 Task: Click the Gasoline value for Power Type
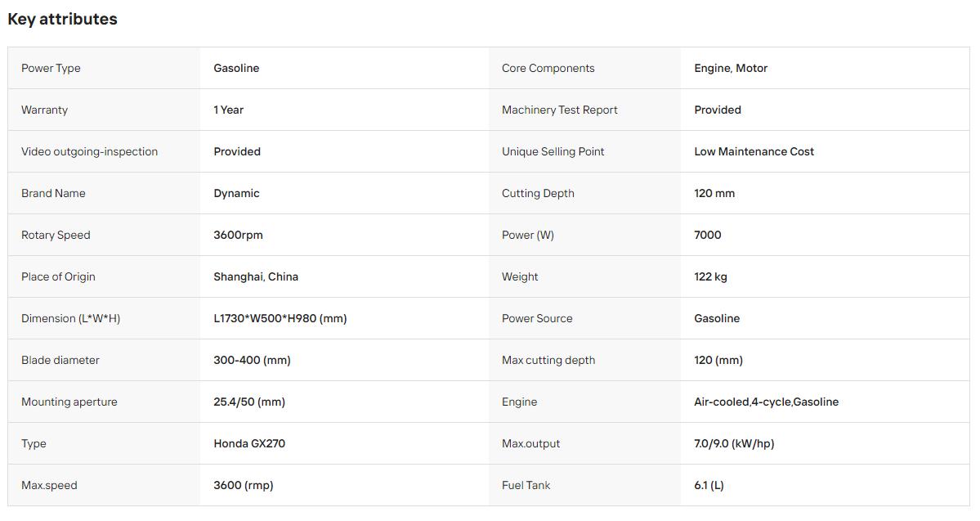click(x=236, y=68)
